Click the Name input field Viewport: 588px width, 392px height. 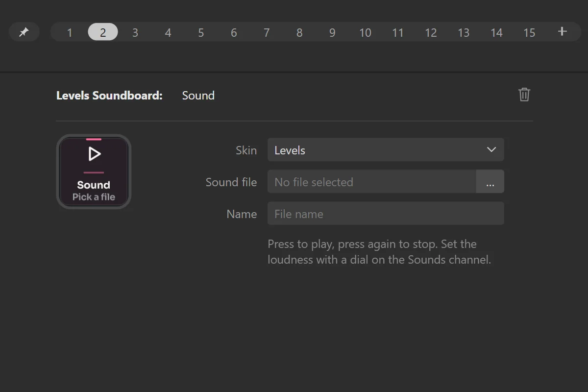point(386,214)
